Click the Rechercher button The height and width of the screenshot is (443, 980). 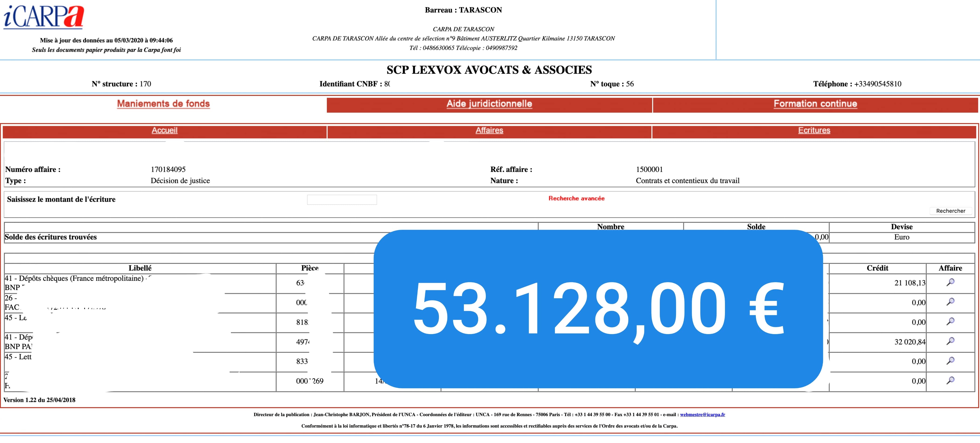click(951, 211)
